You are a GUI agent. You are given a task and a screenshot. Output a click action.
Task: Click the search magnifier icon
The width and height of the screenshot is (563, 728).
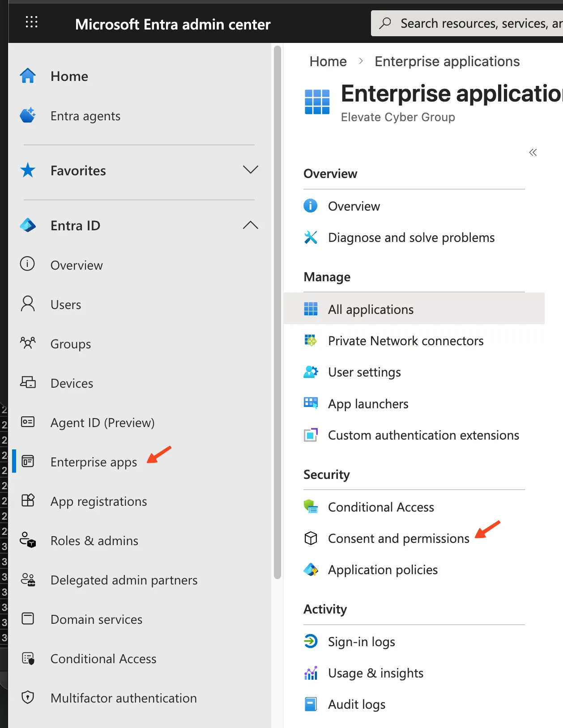click(x=385, y=23)
